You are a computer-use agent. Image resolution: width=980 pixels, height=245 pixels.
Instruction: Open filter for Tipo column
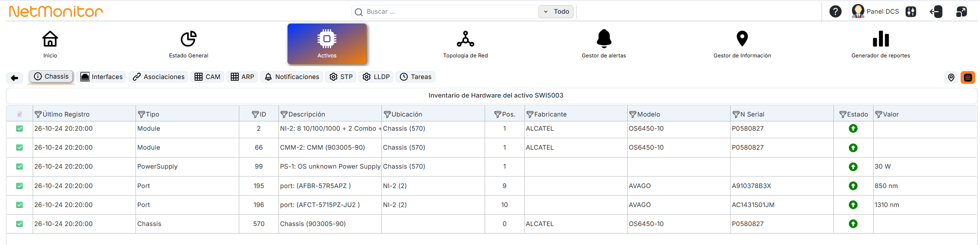click(141, 114)
